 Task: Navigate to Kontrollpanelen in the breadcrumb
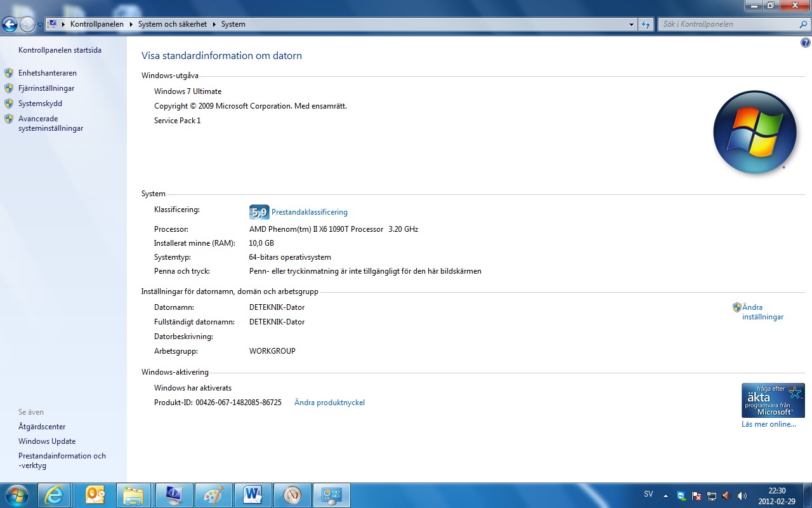[x=97, y=24]
